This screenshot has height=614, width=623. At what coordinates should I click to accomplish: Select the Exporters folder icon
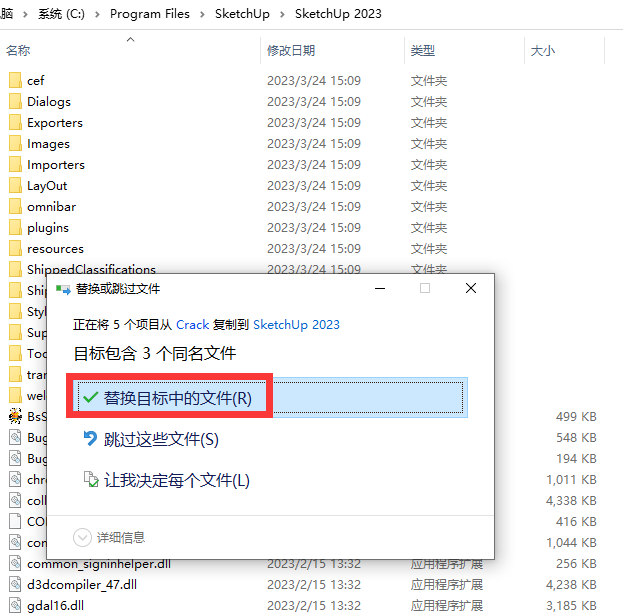pyautogui.click(x=15, y=122)
